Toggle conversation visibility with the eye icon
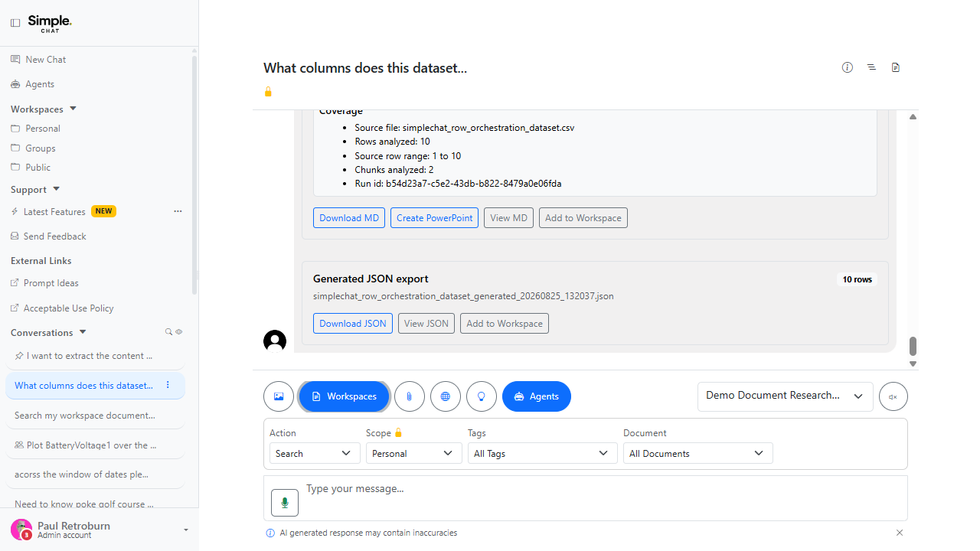Image resolution: width=980 pixels, height=551 pixels. click(x=179, y=332)
